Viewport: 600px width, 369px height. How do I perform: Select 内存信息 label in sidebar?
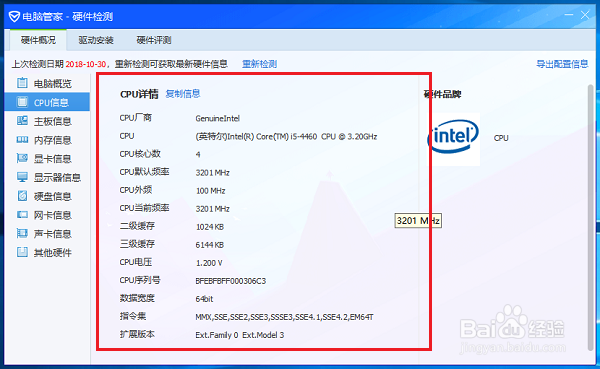[52, 140]
